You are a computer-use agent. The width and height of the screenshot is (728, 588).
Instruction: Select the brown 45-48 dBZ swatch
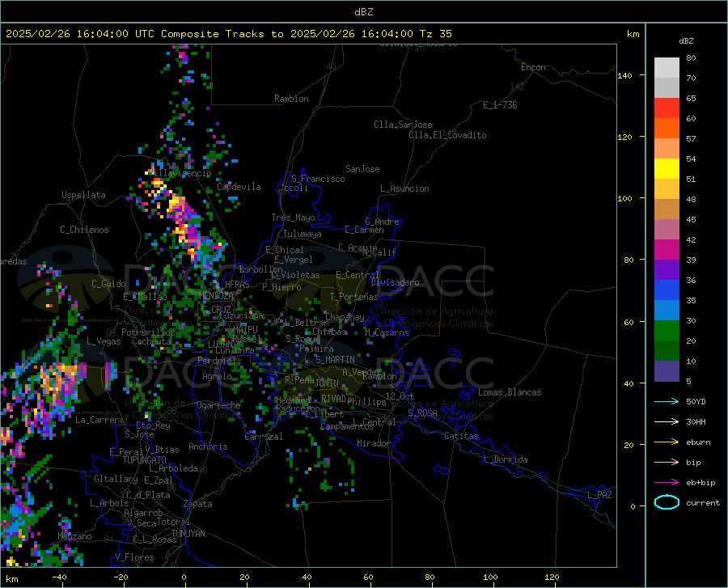(667, 209)
